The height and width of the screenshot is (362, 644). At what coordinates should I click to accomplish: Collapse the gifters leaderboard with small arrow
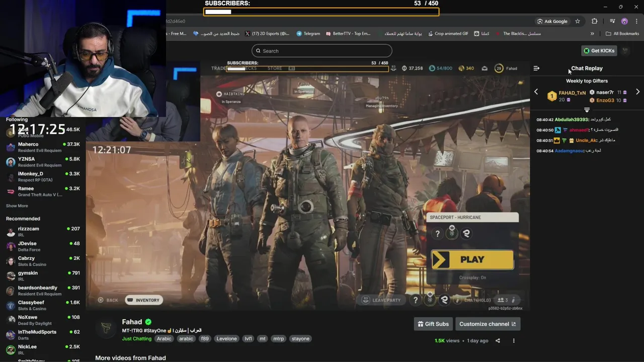point(587,110)
